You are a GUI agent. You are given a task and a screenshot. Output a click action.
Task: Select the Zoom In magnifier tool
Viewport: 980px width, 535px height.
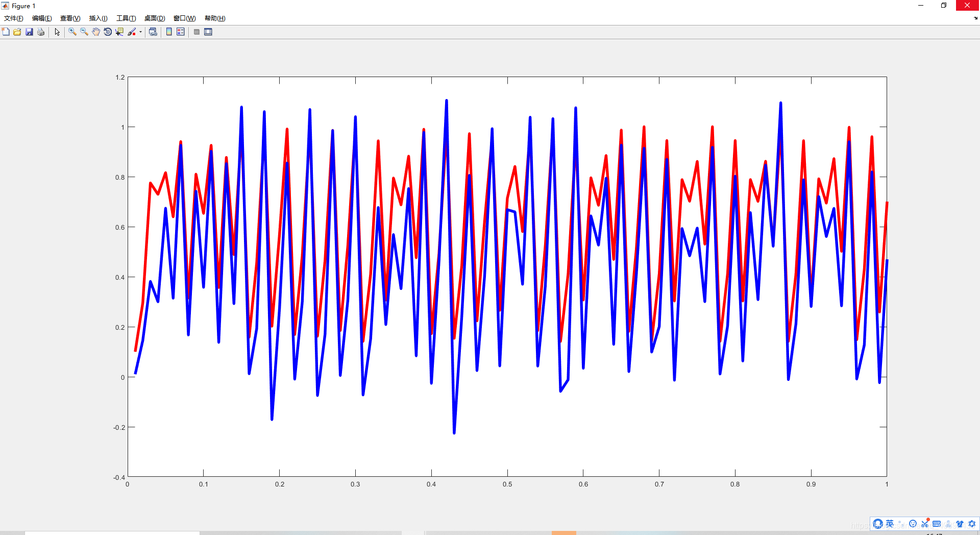click(72, 32)
